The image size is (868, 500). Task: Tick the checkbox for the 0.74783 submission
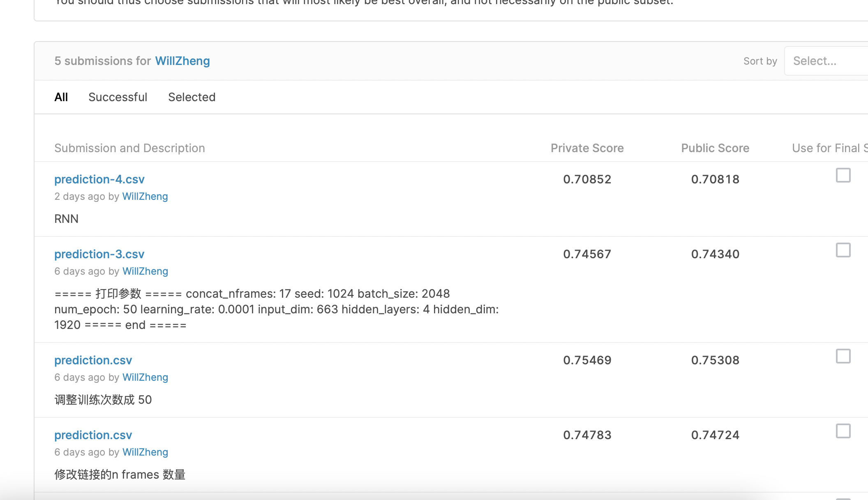pyautogui.click(x=843, y=431)
